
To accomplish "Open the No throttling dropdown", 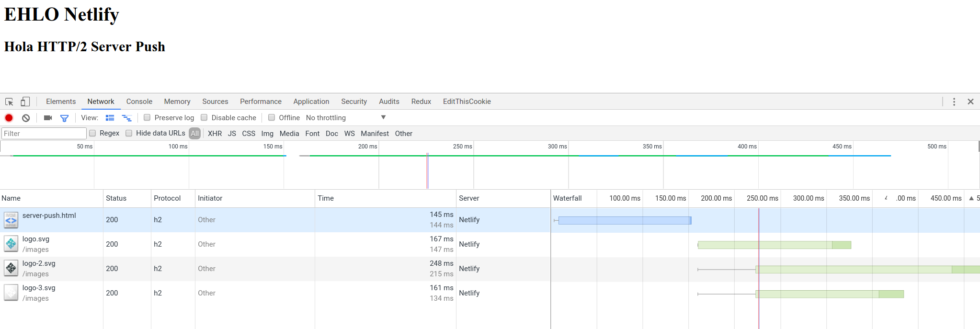I will click(345, 118).
